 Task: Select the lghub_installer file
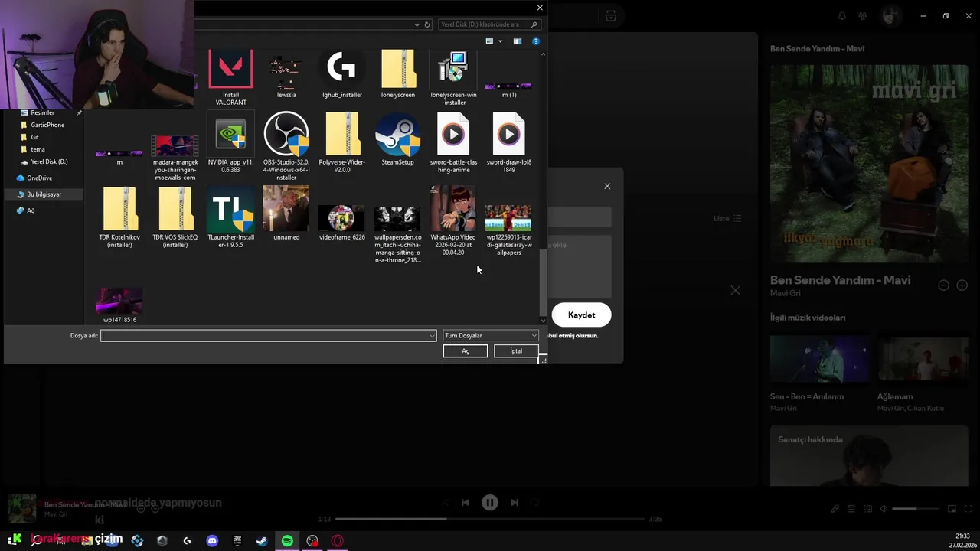(x=341, y=74)
